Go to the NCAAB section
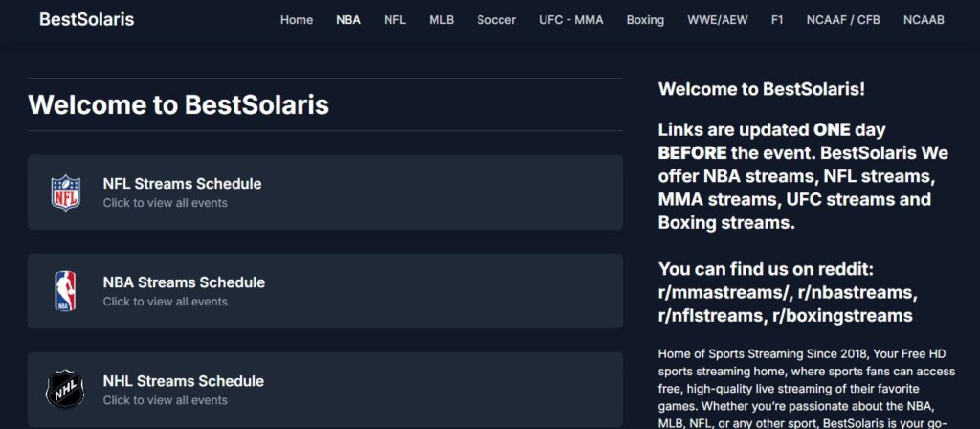 tap(924, 20)
